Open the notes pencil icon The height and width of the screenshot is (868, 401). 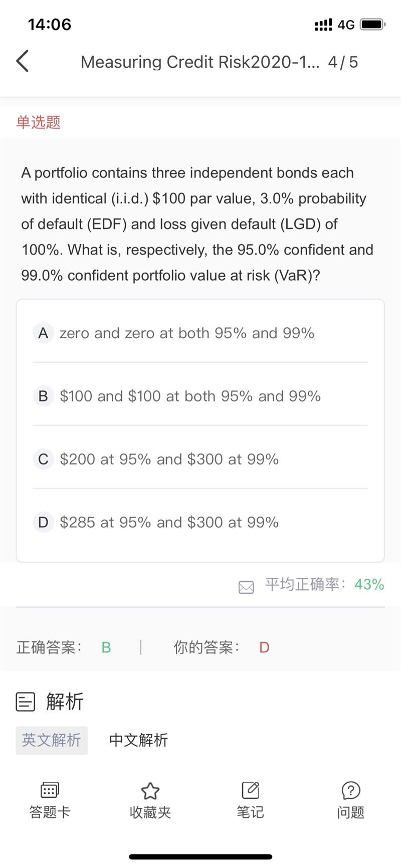pos(250,790)
